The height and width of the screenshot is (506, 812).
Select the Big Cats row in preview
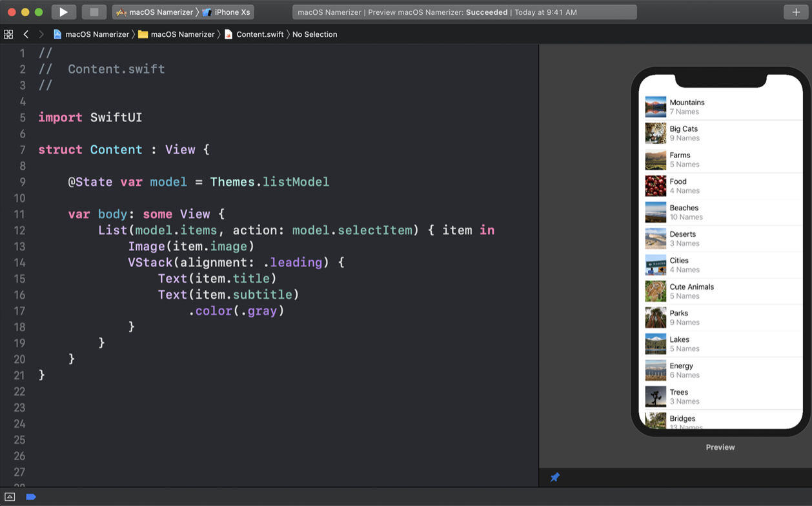pyautogui.click(x=720, y=134)
